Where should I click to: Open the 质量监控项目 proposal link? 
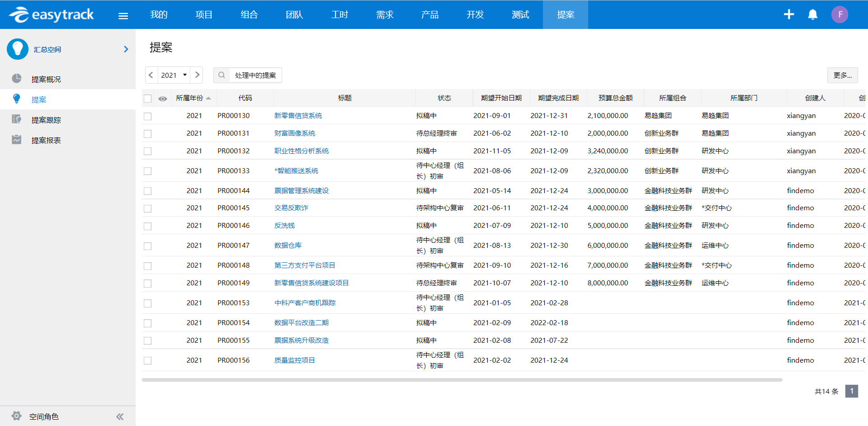295,360
